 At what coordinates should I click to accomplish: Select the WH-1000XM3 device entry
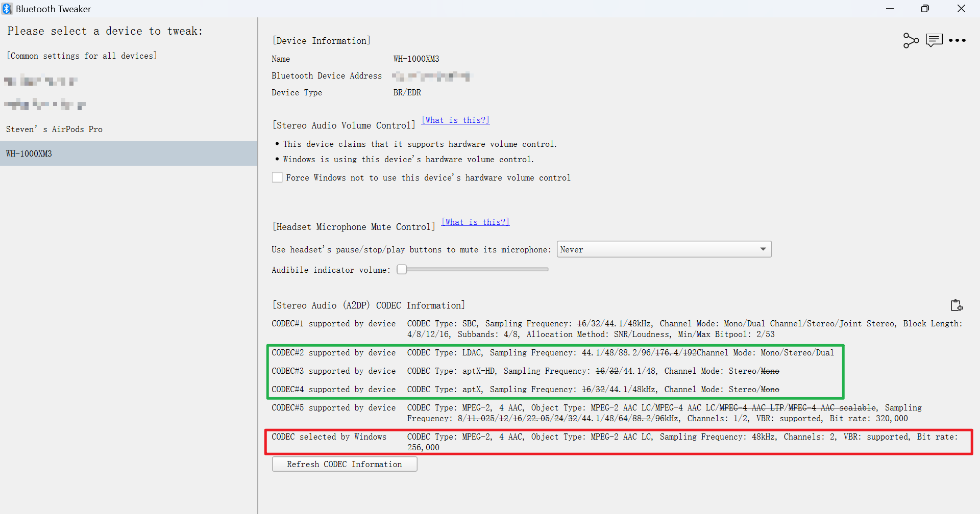coord(29,153)
